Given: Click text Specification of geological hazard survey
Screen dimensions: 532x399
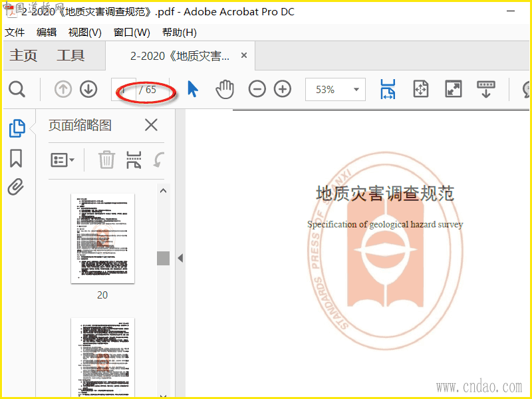Looking at the screenshot, I should 385,224.
